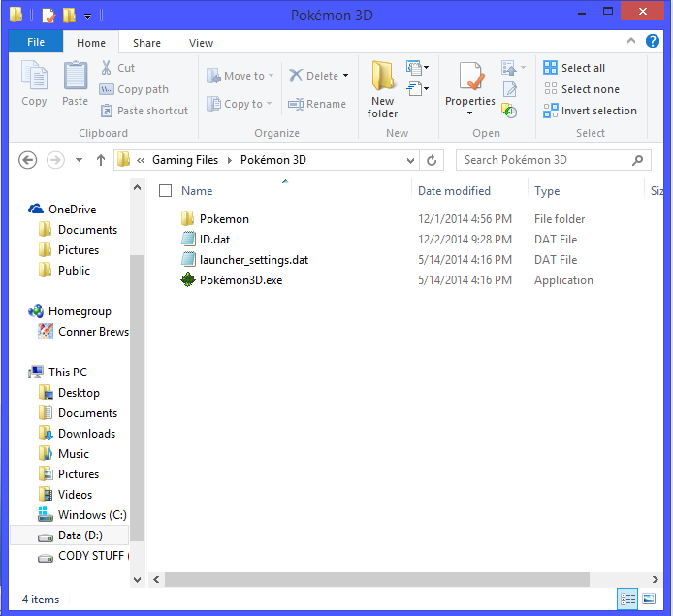Click the Edit pencil icon in ribbon
Viewport: 673px width, 616px height.
509,89
